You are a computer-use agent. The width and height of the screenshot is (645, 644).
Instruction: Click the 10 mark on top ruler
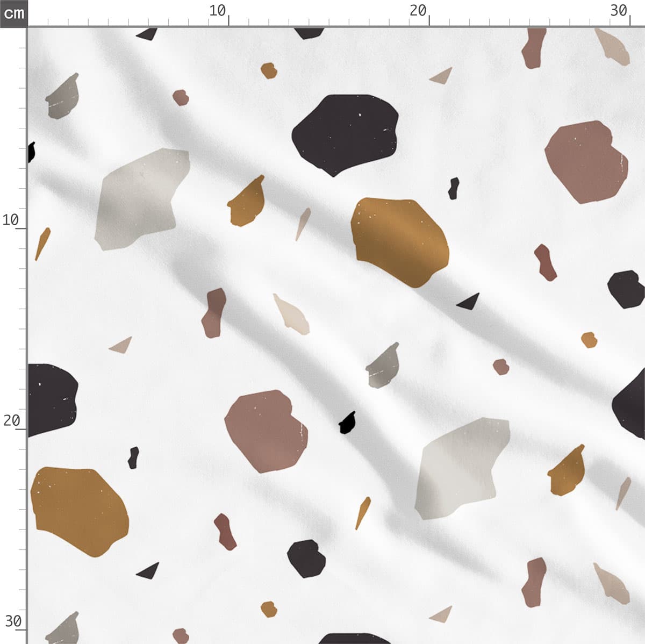point(217,11)
